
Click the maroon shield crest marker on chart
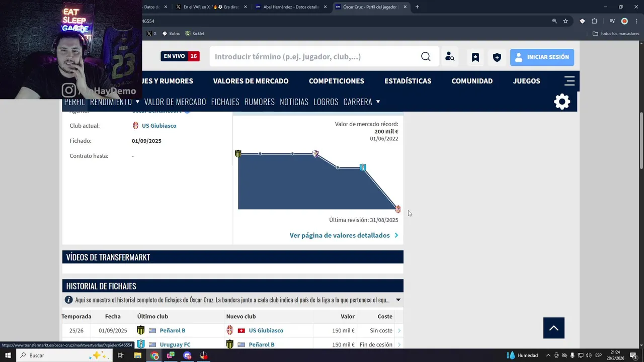point(315,153)
